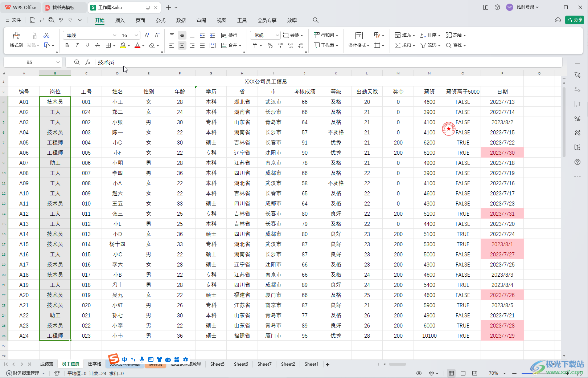Click the magnifier icon in formula bar
This screenshot has height=378, width=588.
pos(77,62)
